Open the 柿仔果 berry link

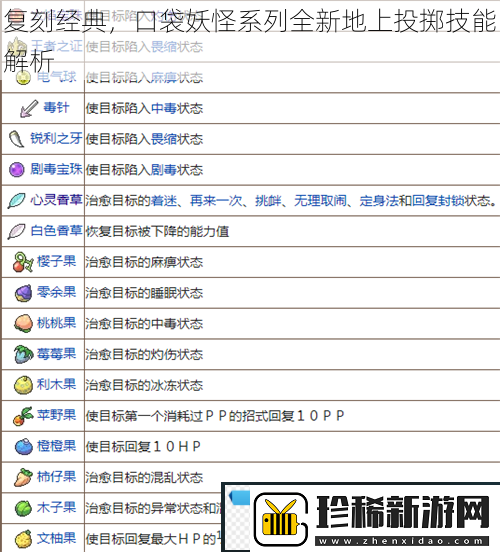(56, 476)
